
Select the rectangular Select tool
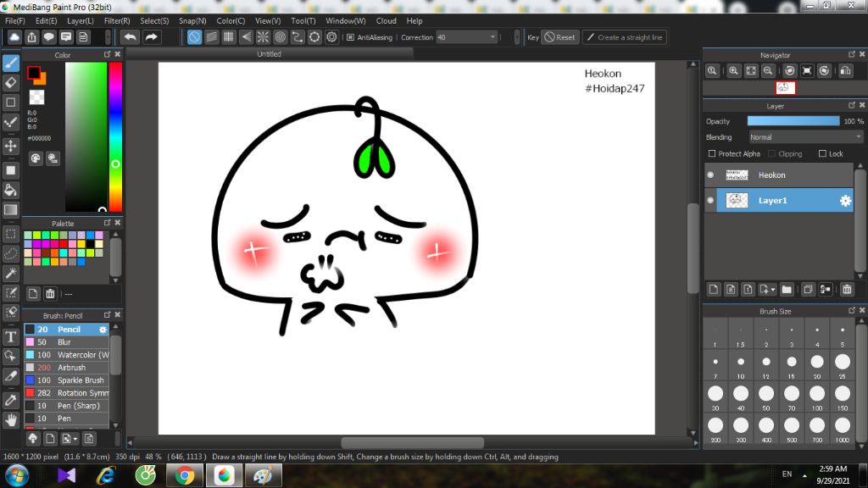click(x=10, y=234)
